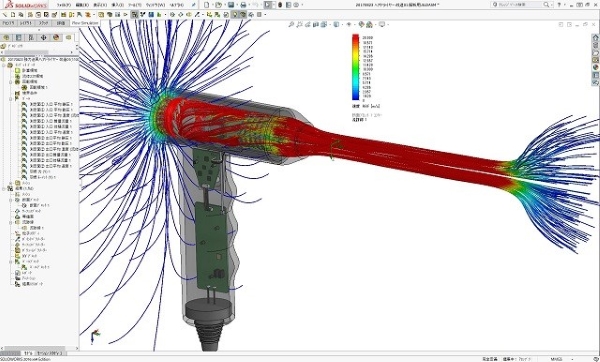Open the ツール(T) menu in the menu bar

click(x=134, y=5)
